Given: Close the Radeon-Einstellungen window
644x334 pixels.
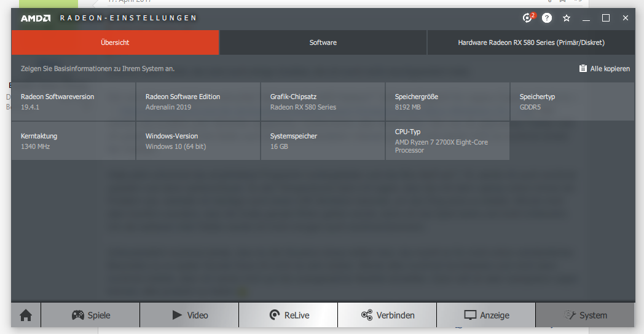Looking at the screenshot, I should pos(626,18).
